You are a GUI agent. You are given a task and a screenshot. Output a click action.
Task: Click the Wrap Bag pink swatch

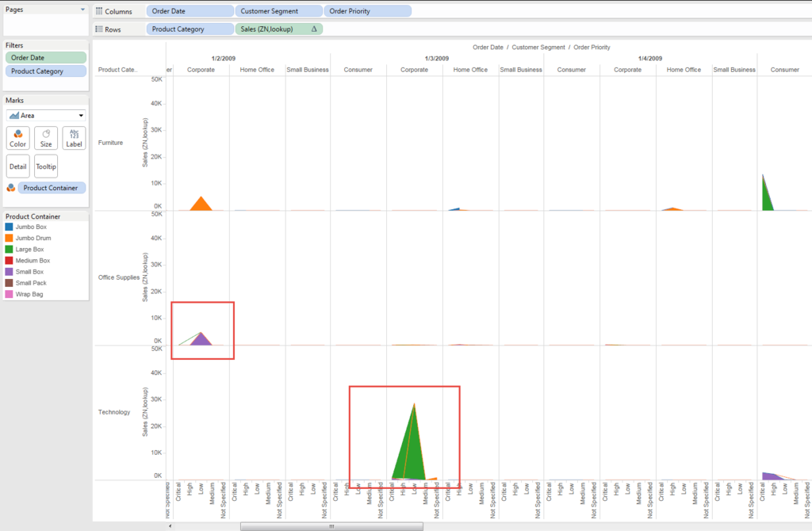tap(9, 294)
